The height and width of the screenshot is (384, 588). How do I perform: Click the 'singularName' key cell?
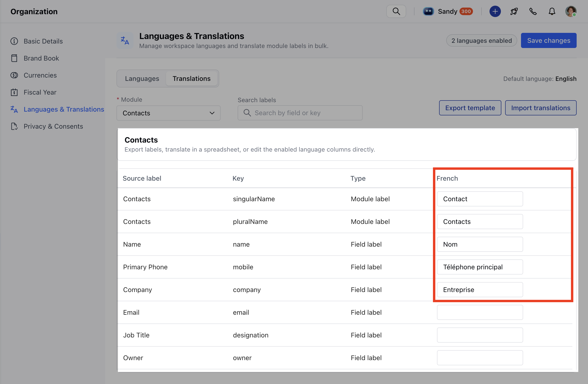(254, 199)
